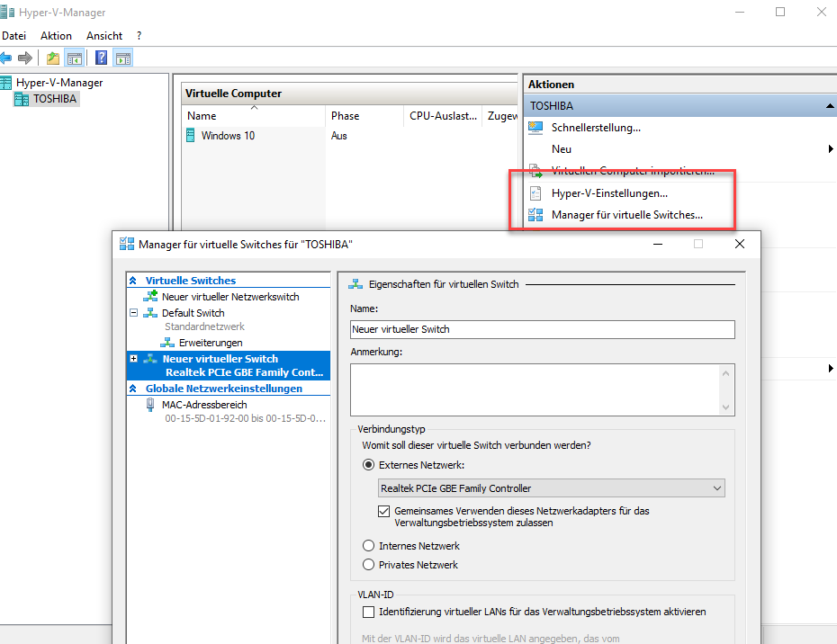The width and height of the screenshot is (837, 644).
Task: Open the Datei menu
Action: [13, 36]
